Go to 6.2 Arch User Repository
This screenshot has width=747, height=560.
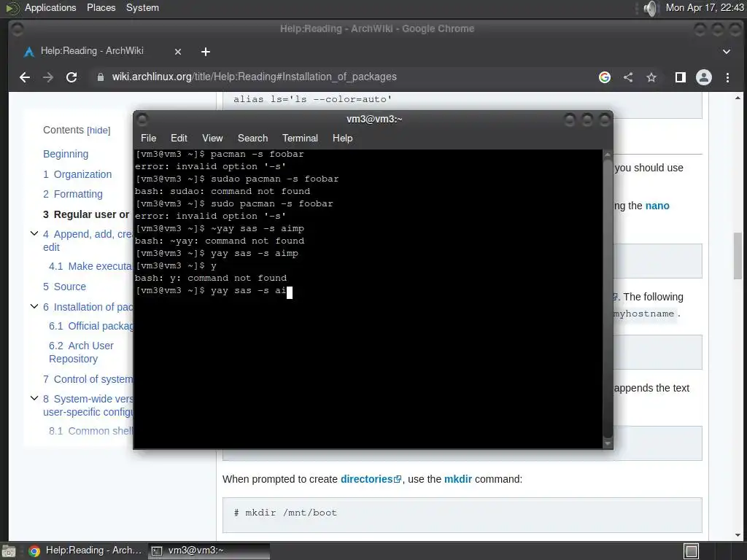(x=82, y=352)
